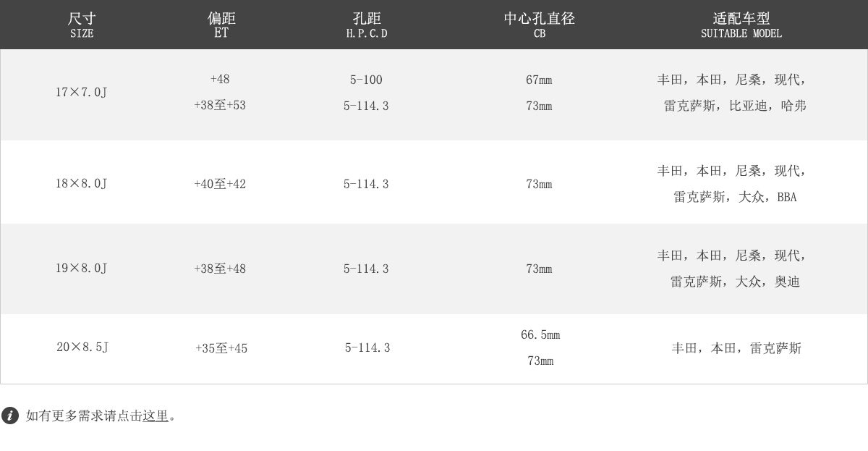The image size is (868, 451).
Task: Click the 20×8.5J size cell
Action: 82,347
